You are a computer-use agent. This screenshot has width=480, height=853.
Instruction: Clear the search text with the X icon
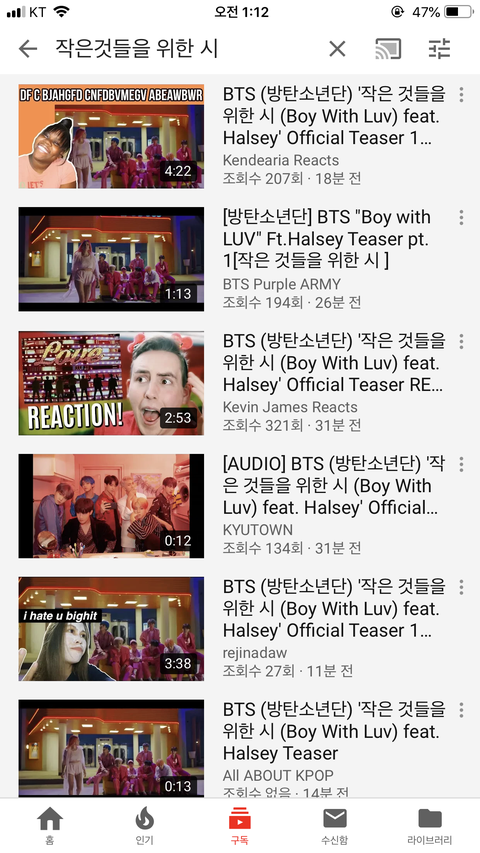point(337,49)
